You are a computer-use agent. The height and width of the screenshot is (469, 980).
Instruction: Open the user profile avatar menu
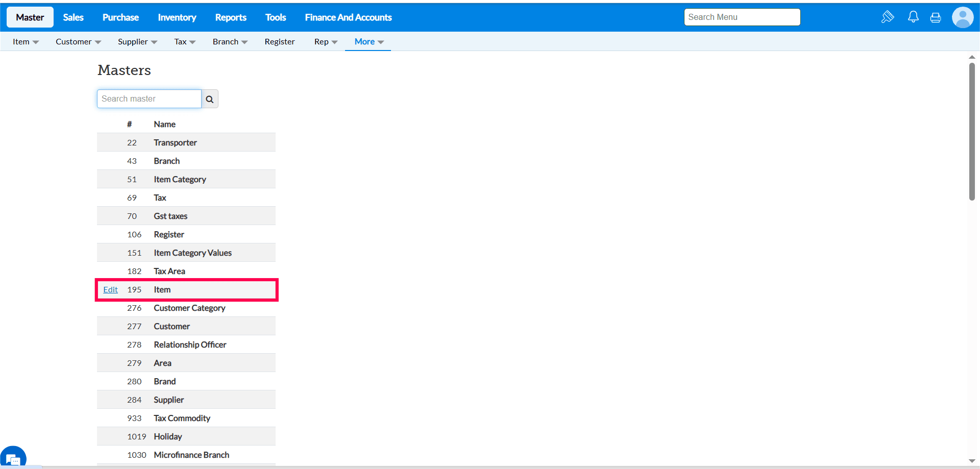[x=963, y=17]
